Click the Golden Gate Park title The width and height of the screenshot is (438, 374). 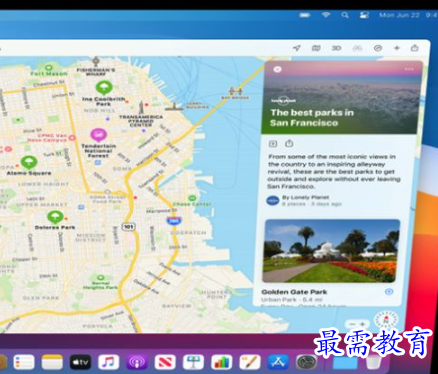[294, 292]
